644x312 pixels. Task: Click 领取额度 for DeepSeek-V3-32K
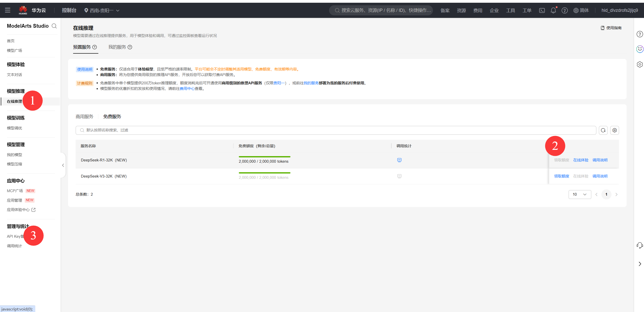[x=562, y=176]
